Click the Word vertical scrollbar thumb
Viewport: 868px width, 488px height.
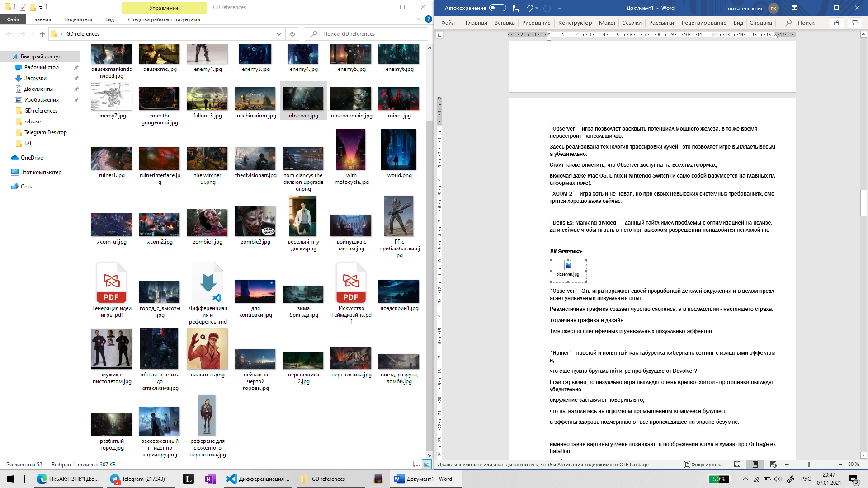pyautogui.click(x=863, y=203)
